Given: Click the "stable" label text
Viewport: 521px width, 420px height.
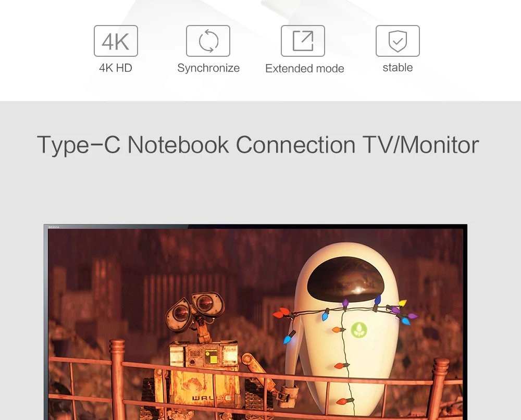Looking at the screenshot, I should click(x=398, y=67).
